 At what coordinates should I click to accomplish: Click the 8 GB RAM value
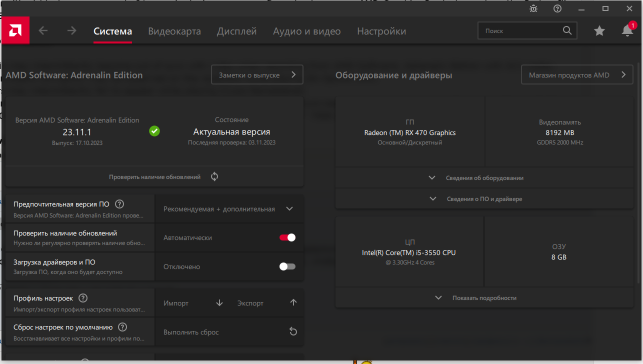559,257
